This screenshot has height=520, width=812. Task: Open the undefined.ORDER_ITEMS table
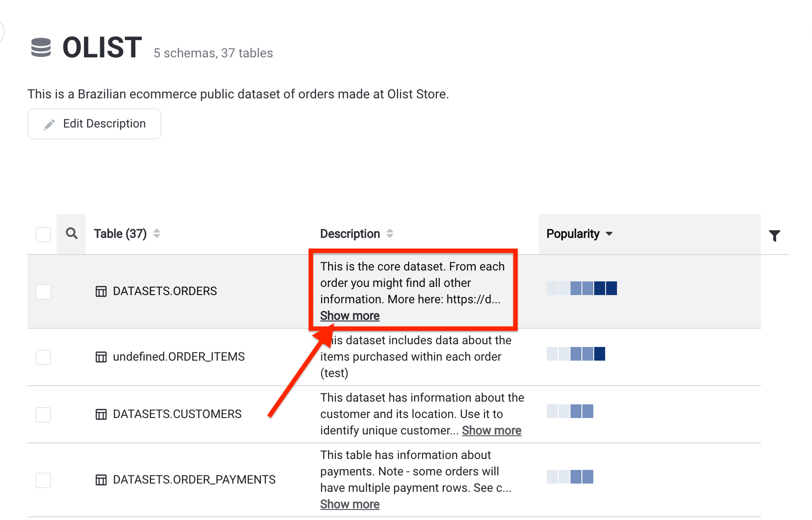click(x=179, y=357)
